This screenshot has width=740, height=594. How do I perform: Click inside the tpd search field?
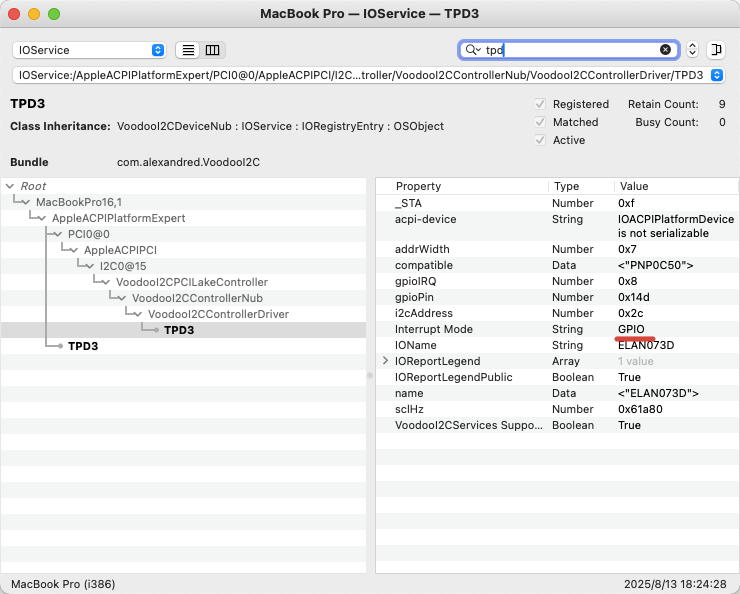tap(571, 50)
